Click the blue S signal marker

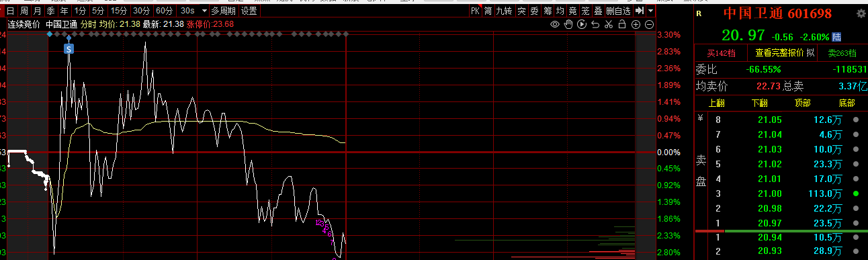pos(69,48)
